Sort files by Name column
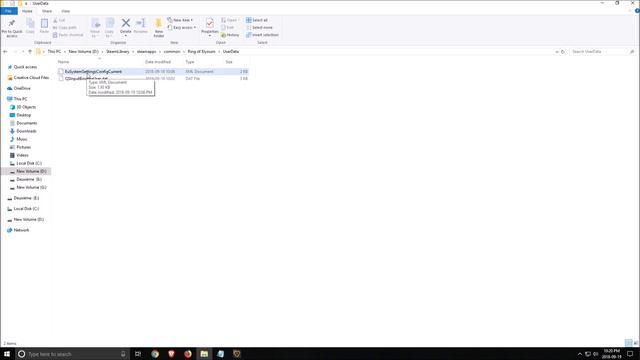 point(63,62)
